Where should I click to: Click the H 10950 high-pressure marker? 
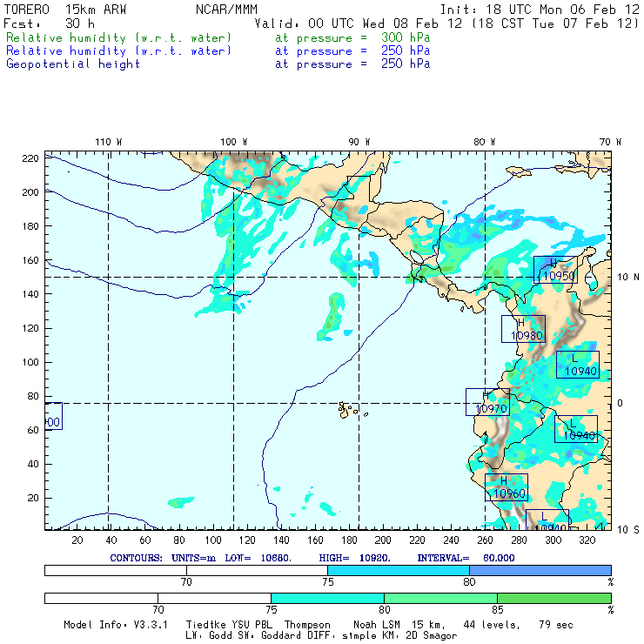tap(554, 270)
